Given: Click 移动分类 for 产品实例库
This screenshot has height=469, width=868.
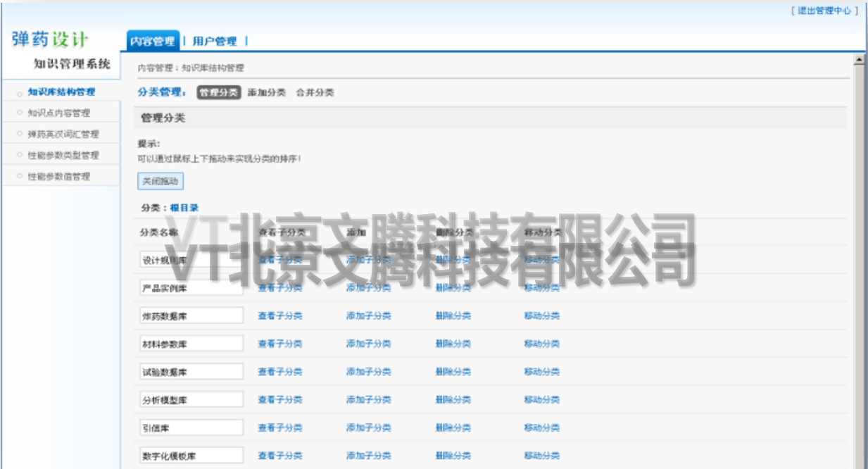Looking at the screenshot, I should tap(542, 288).
